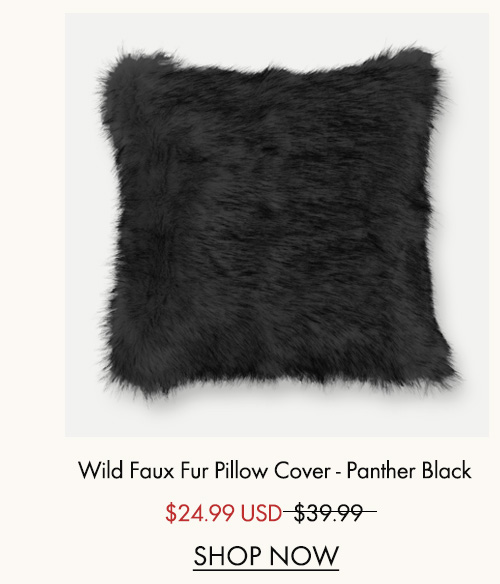Click the pillow's top-left fluffy corner
This screenshot has height=584, width=500.
tap(123, 74)
